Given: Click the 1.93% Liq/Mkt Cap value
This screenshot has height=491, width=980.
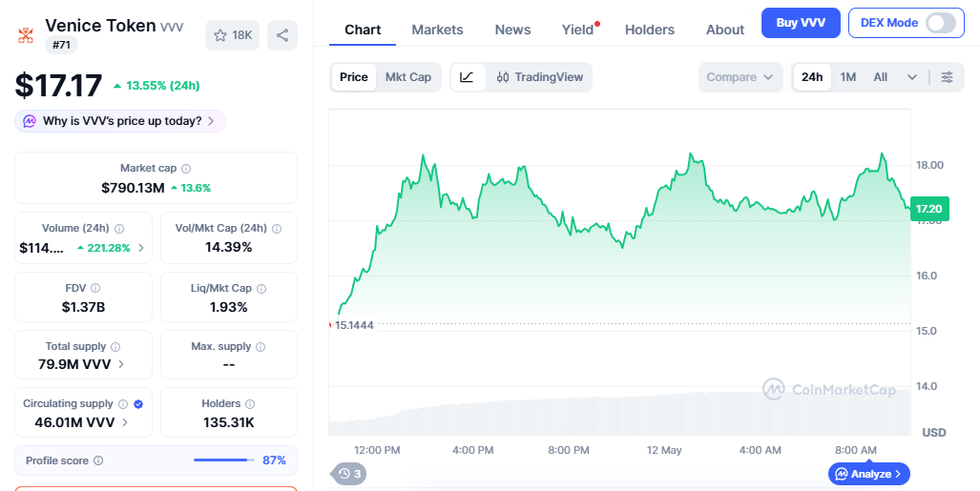Looking at the screenshot, I should 229,307.
